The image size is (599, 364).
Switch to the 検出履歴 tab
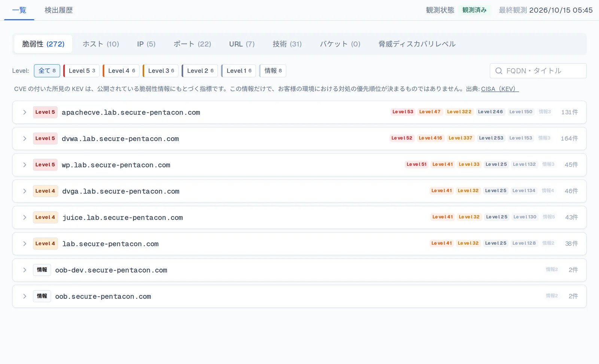pos(58,10)
